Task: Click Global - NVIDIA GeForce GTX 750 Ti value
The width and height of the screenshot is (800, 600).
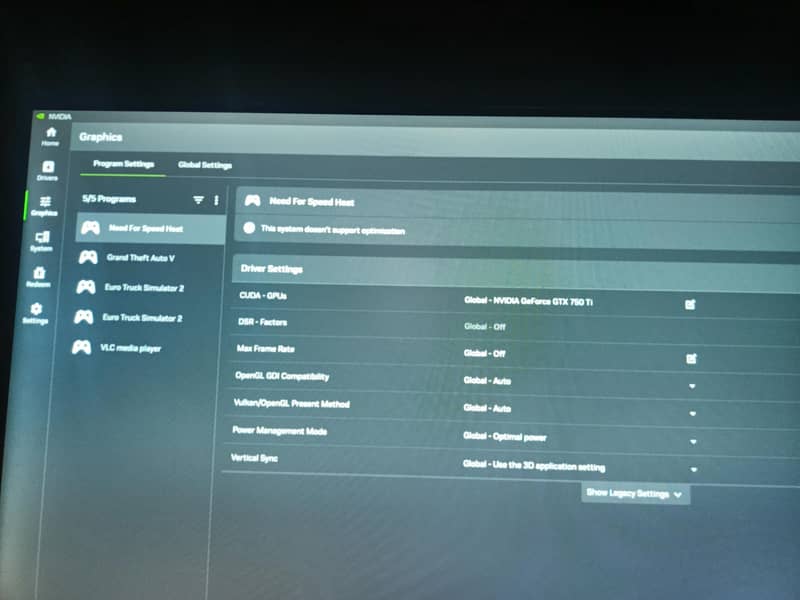Action: (x=529, y=301)
